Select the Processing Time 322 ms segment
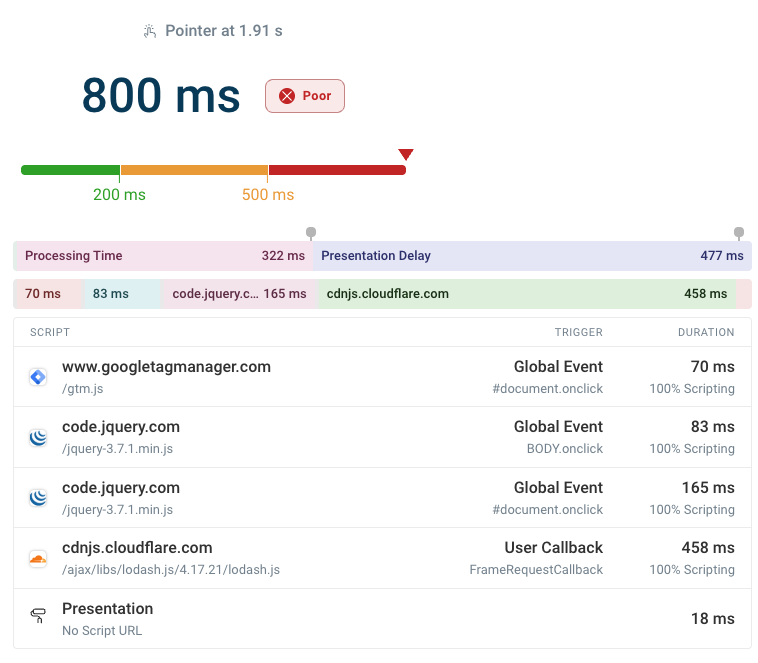Viewport: 758px width, 663px height. click(x=164, y=256)
